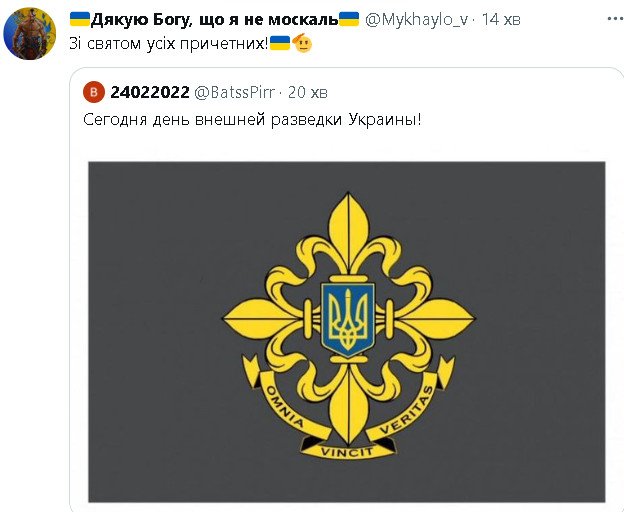
Task: Open the quoted tweet card
Action: click(x=346, y=290)
